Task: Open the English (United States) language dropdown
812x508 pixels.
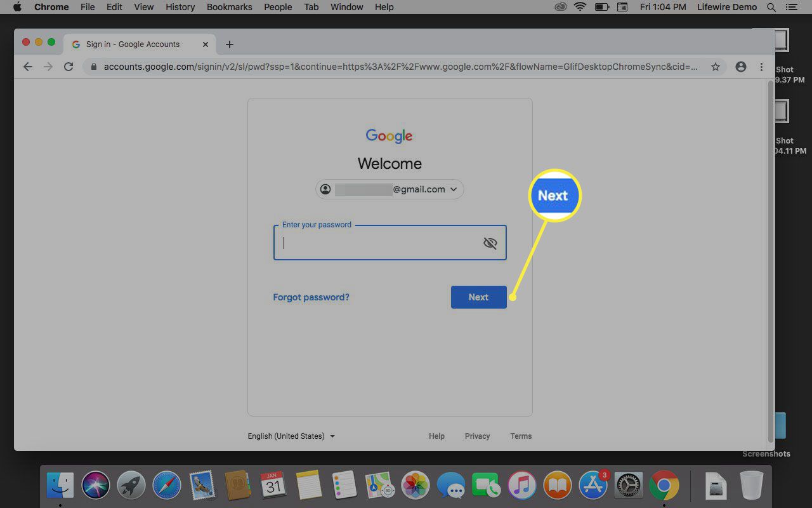Action: coord(292,436)
